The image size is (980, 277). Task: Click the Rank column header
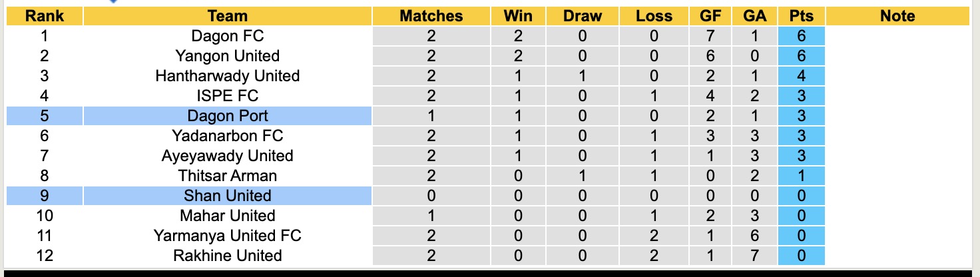45,16
